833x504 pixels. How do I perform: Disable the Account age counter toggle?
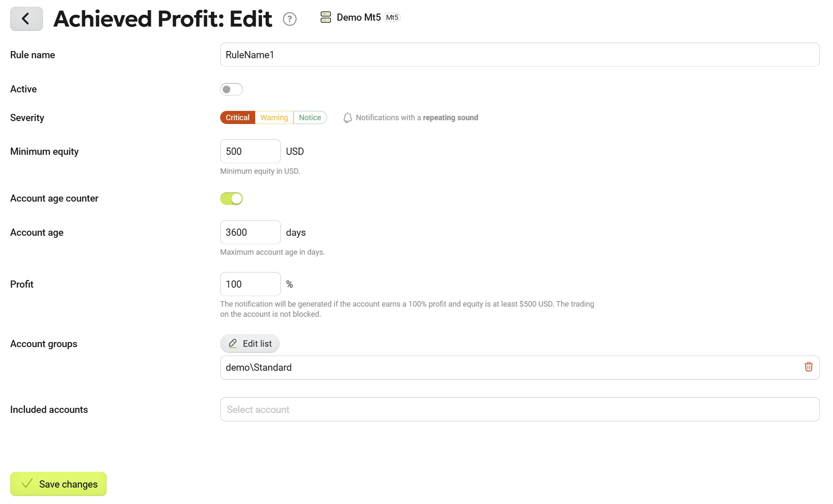(232, 199)
